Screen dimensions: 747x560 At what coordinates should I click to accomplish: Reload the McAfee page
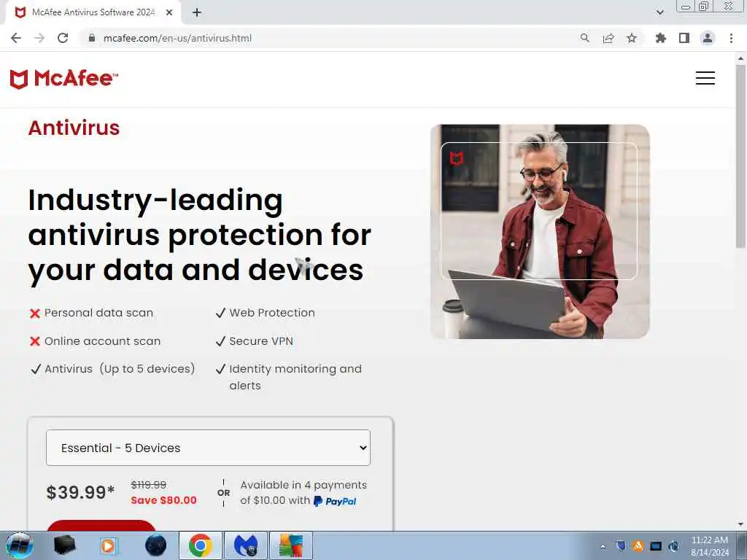(63, 38)
